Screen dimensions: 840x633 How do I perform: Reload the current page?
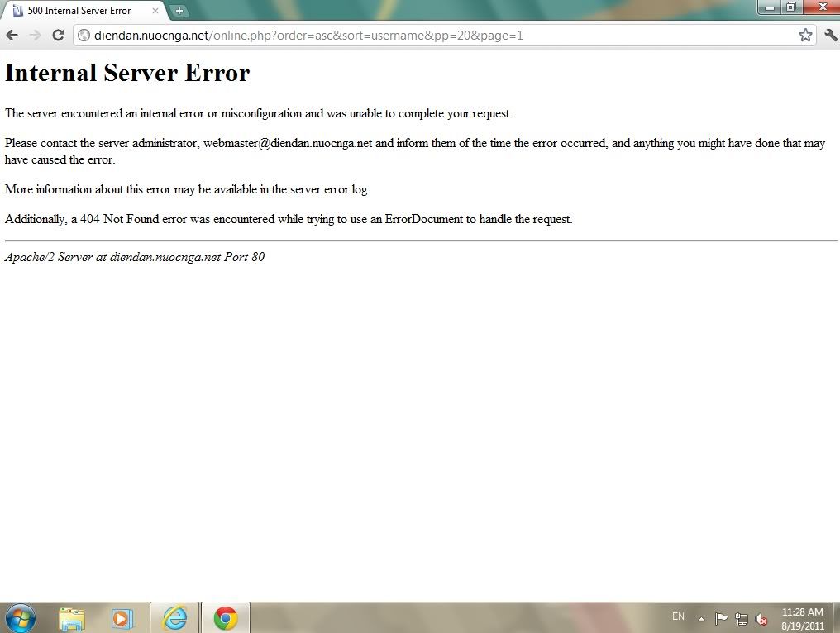point(58,35)
